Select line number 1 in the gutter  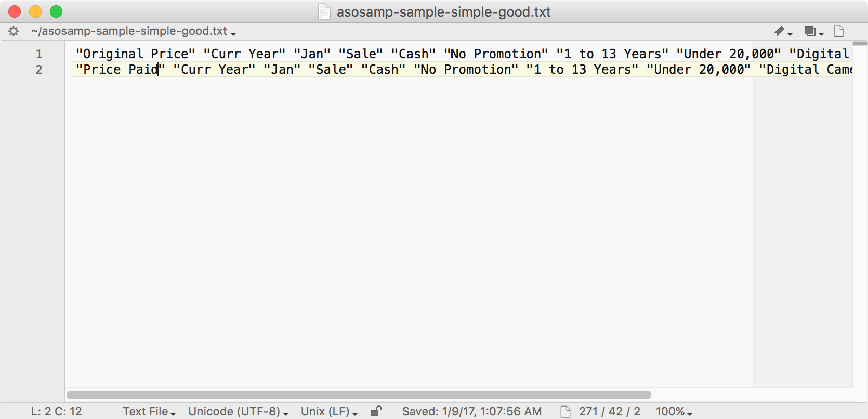pyautogui.click(x=39, y=54)
